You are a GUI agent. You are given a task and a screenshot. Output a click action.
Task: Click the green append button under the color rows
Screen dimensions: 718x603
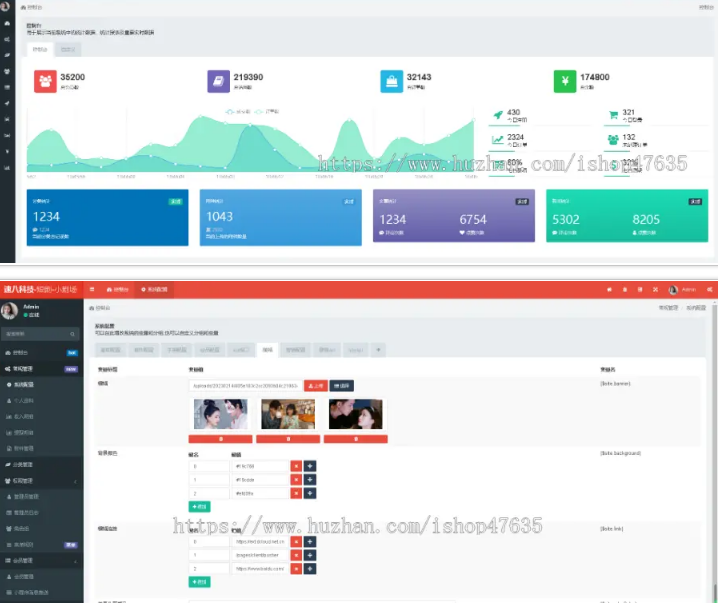(x=199, y=507)
